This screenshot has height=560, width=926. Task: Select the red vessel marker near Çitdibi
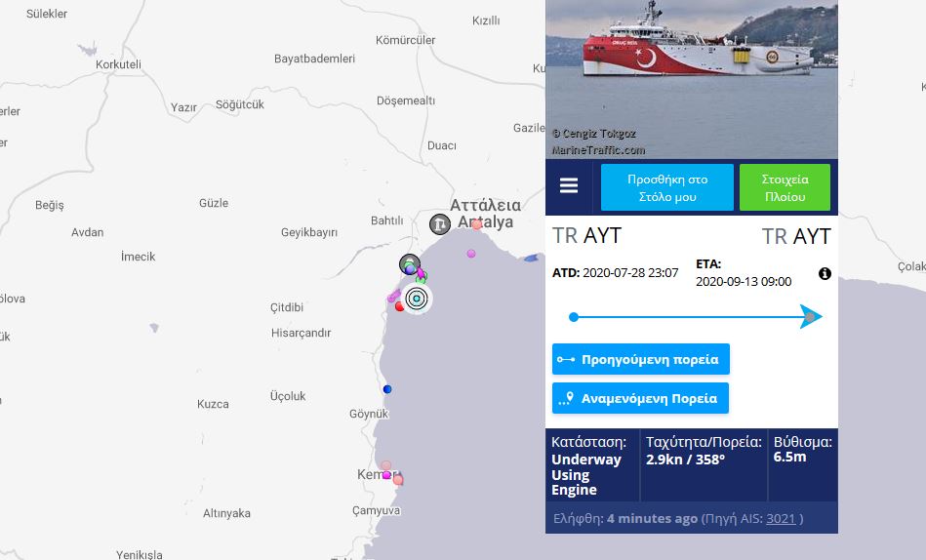tap(400, 306)
